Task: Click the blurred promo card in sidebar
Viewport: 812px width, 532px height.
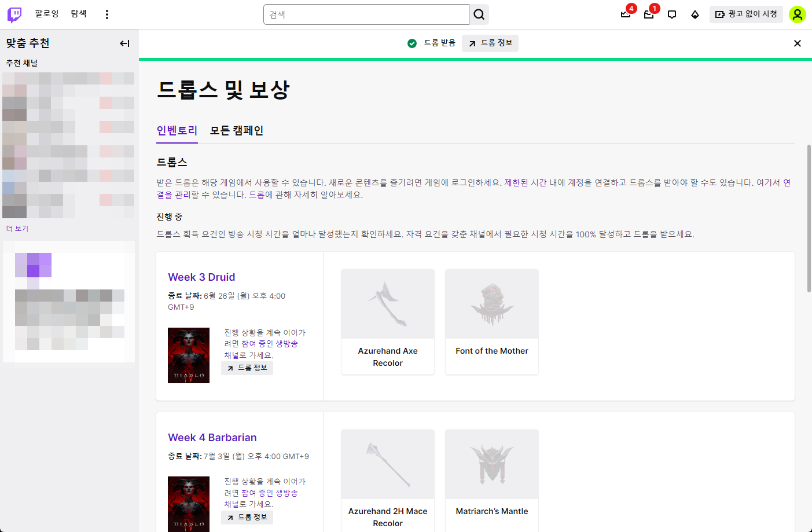Action: (69, 302)
